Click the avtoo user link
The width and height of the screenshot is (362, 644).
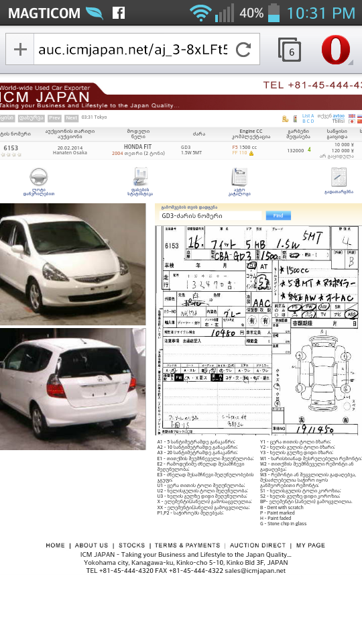339,116
